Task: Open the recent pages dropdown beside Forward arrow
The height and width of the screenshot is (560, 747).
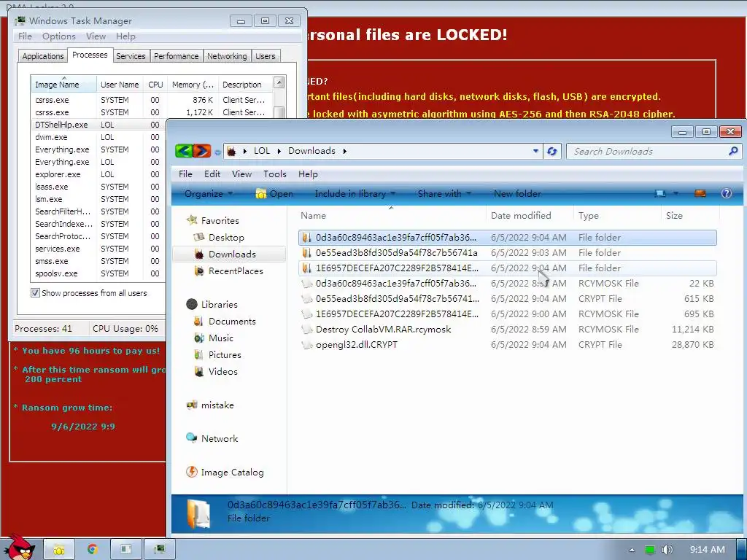Action: pos(217,152)
